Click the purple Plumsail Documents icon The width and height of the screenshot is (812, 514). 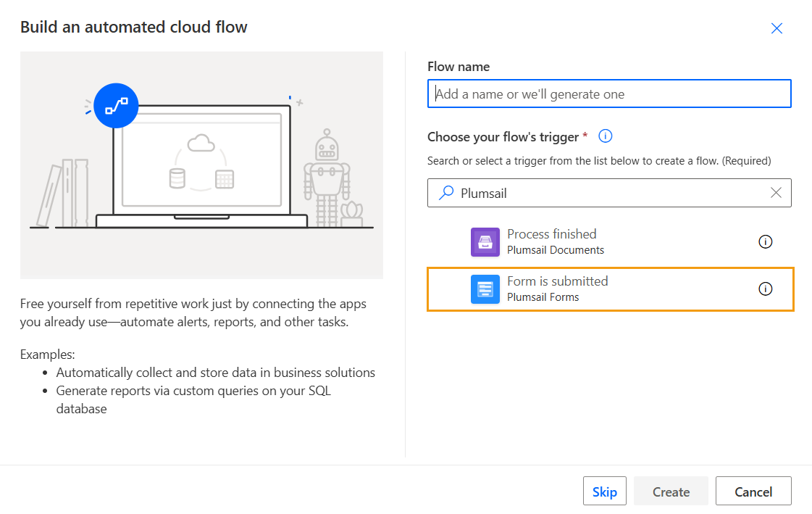485,242
